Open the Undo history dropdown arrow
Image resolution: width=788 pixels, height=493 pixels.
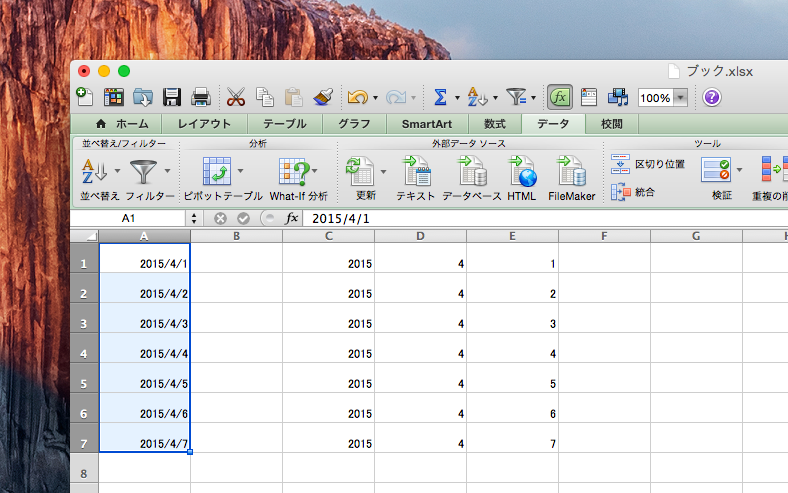375,97
